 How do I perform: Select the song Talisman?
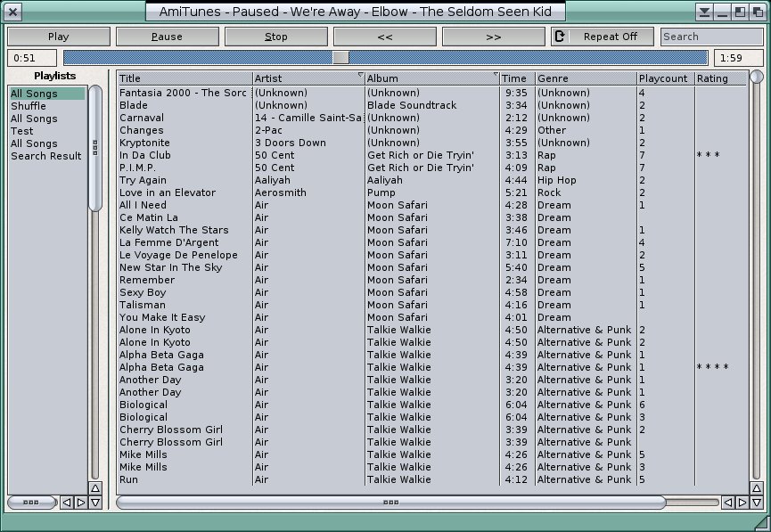(x=432, y=306)
